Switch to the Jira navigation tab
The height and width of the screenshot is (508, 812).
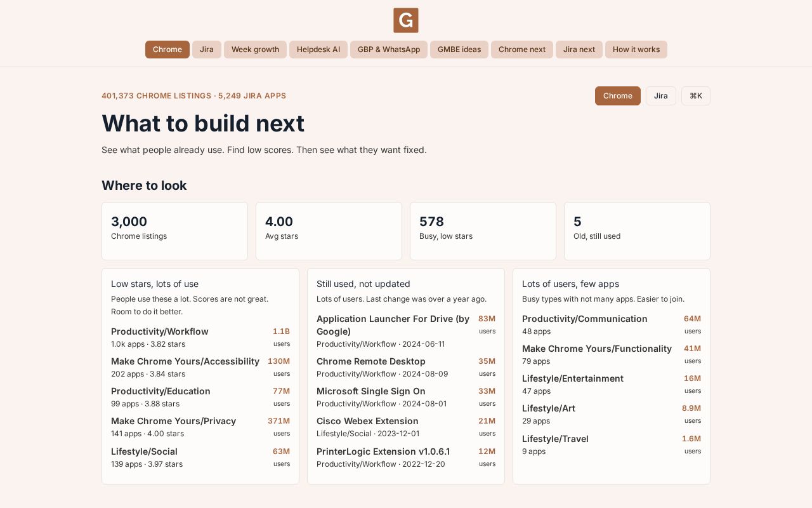pyautogui.click(x=207, y=50)
